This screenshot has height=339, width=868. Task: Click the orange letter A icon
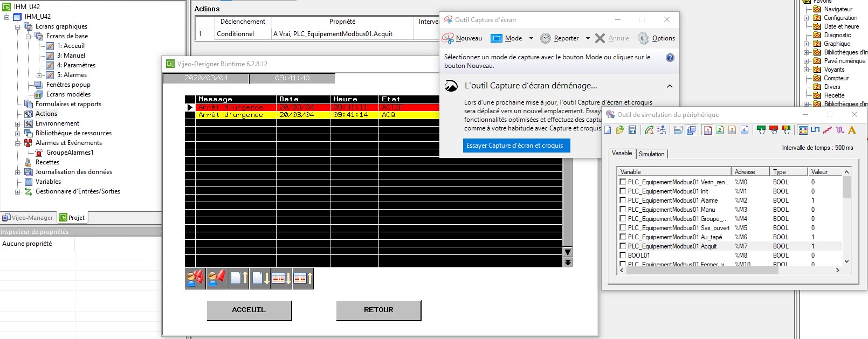point(852,130)
